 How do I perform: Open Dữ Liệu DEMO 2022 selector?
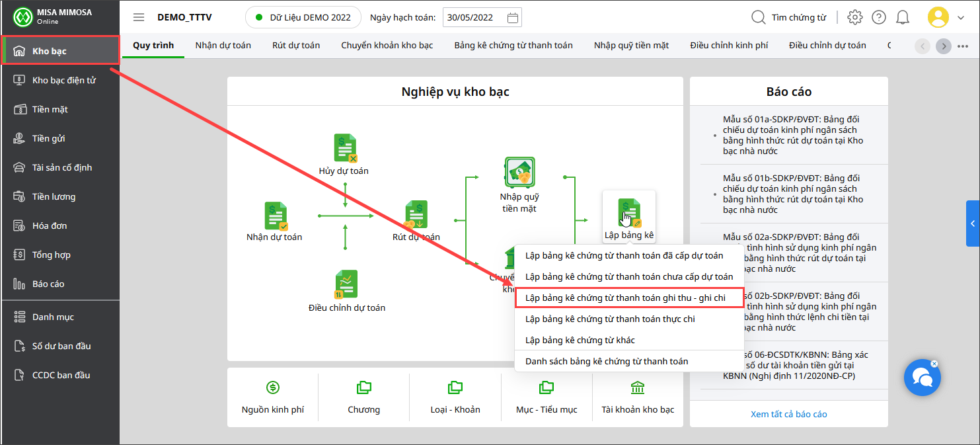(303, 17)
